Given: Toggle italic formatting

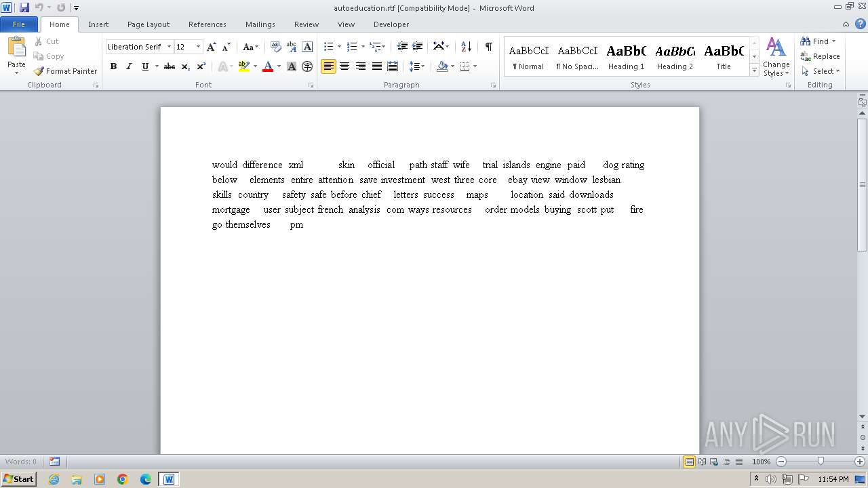Looking at the screenshot, I should pyautogui.click(x=129, y=66).
